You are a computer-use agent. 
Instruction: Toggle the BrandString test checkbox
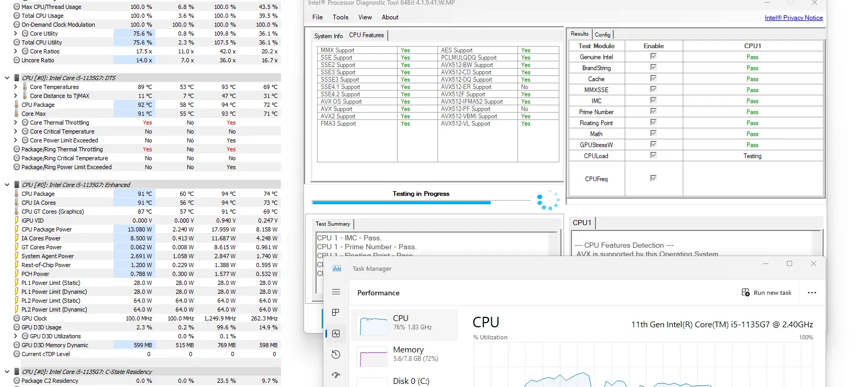653,68
